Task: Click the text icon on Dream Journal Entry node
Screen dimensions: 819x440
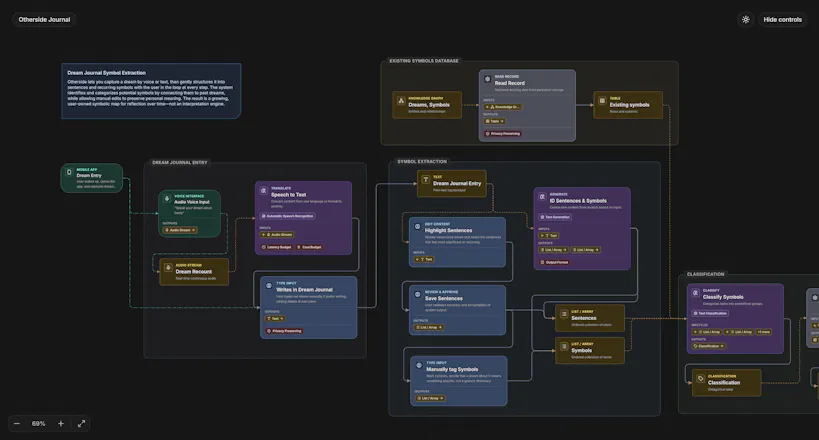Action: (x=426, y=179)
